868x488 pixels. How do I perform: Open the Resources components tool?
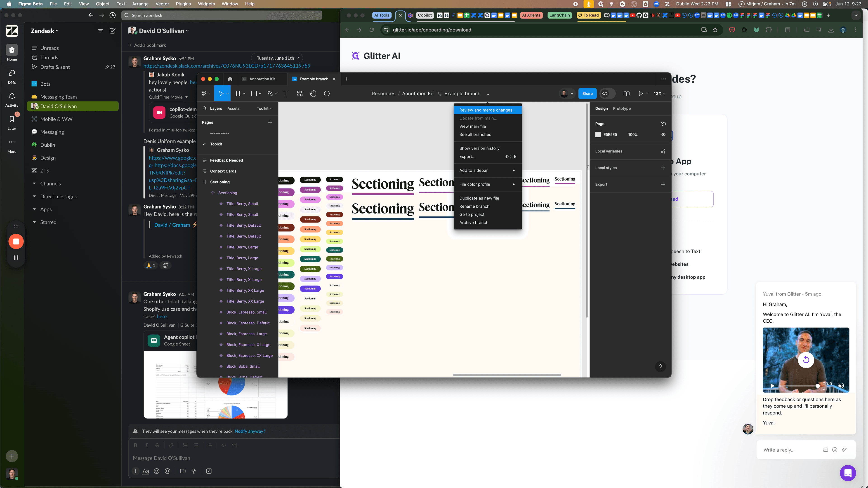coord(300,94)
